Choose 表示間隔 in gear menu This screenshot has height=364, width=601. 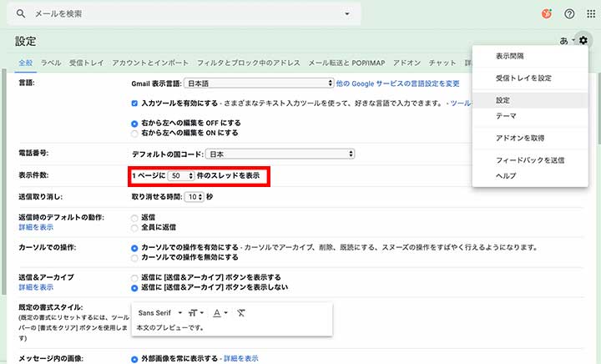[530, 56]
